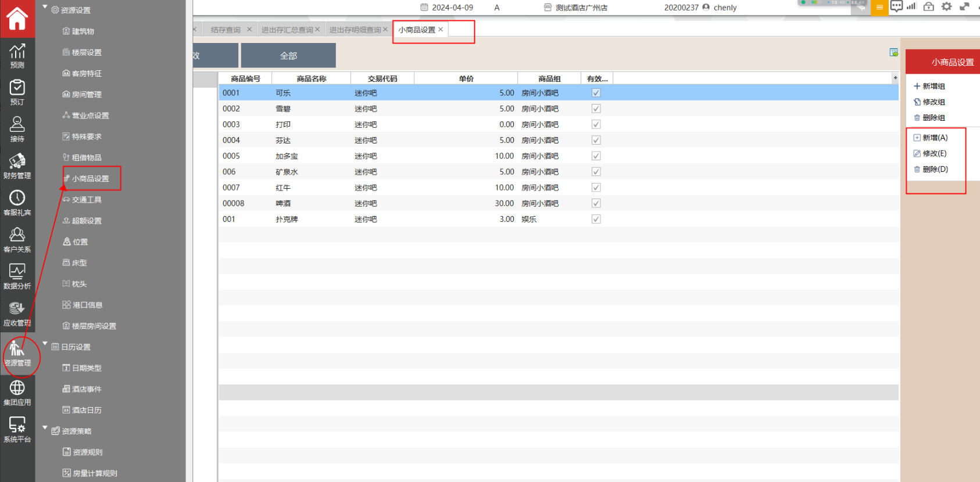Collapse the 日历设置 tree section
The width and height of the screenshot is (980, 482).
45,344
